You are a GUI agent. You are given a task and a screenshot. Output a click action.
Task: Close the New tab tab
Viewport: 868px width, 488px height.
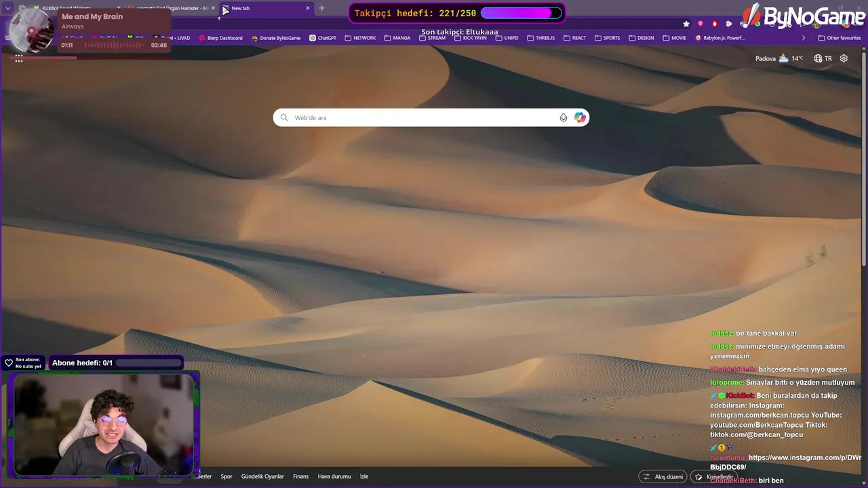pos(307,8)
